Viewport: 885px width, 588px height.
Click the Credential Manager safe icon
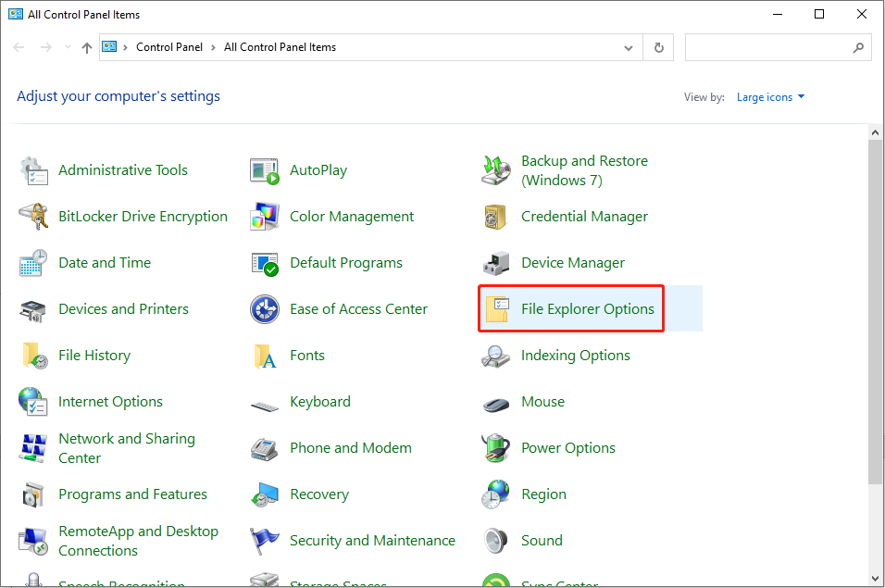(496, 217)
